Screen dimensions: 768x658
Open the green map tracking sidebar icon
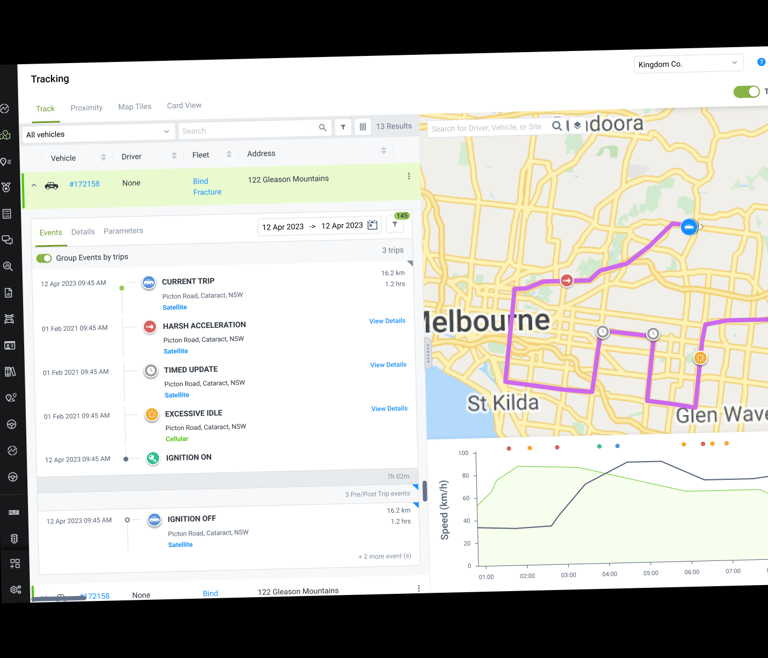5,135
